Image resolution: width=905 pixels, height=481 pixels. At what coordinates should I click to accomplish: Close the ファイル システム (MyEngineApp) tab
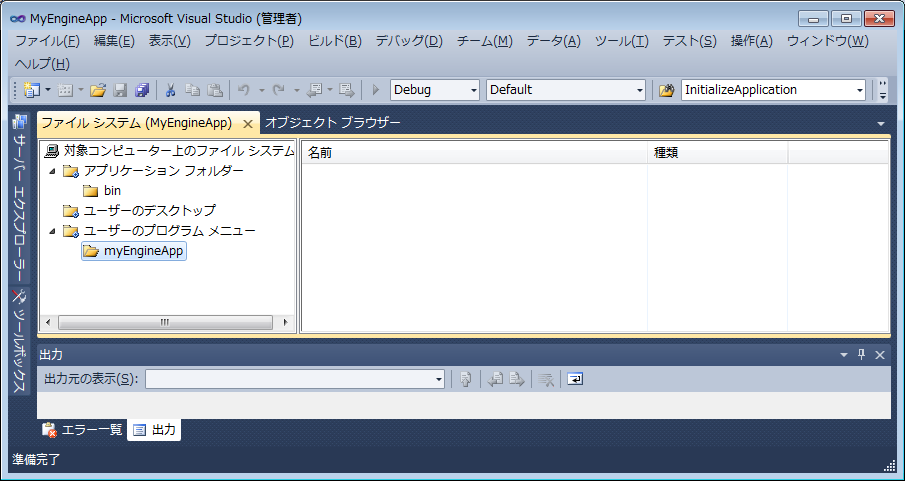pyautogui.click(x=248, y=124)
